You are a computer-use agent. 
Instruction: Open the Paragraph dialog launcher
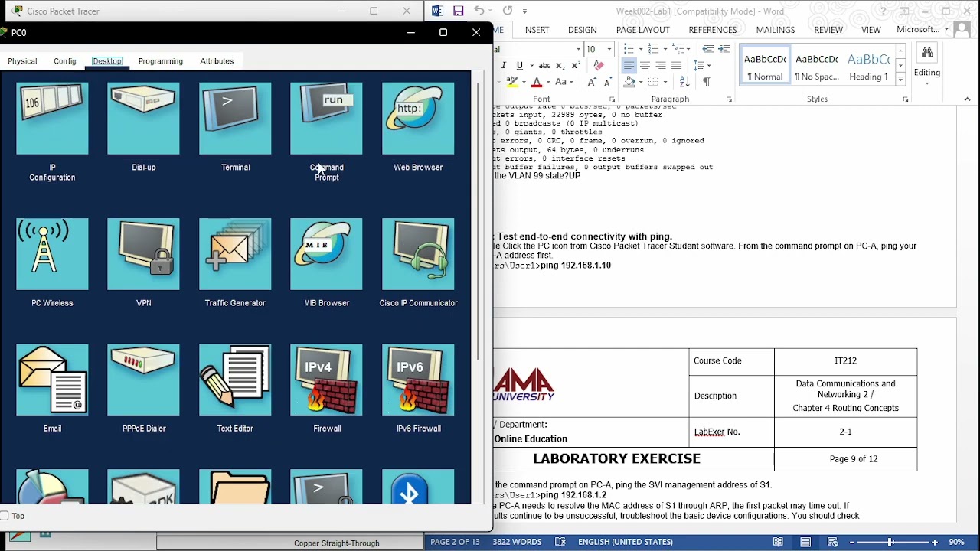point(729,99)
